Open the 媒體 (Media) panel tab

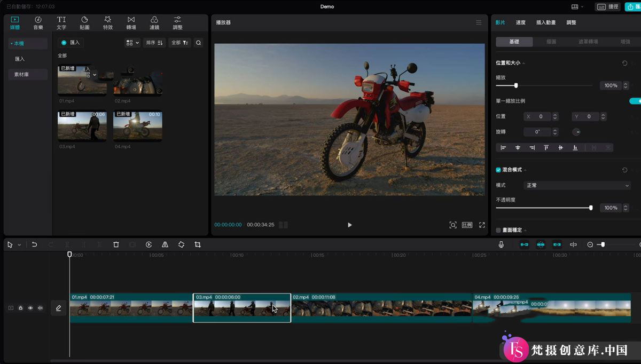pos(15,23)
